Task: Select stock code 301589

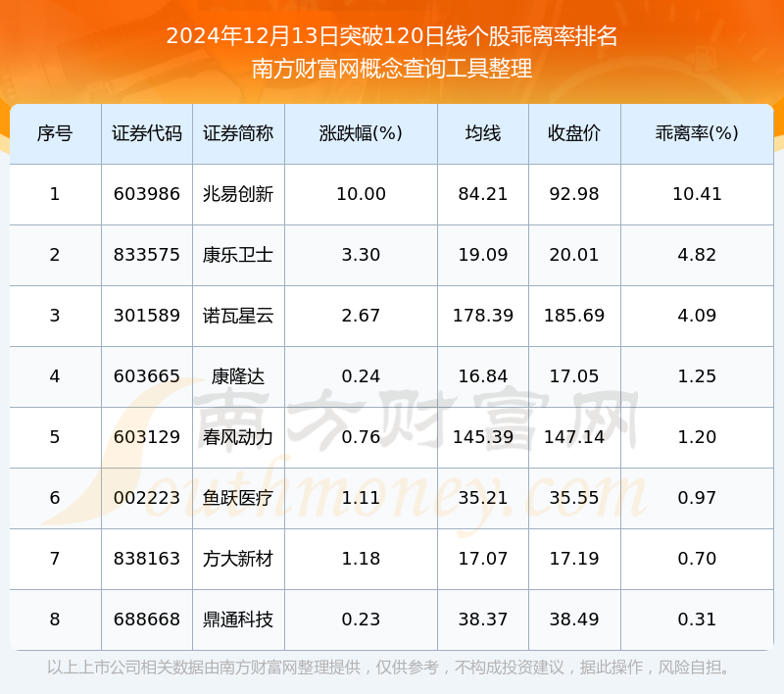Action: [146, 316]
